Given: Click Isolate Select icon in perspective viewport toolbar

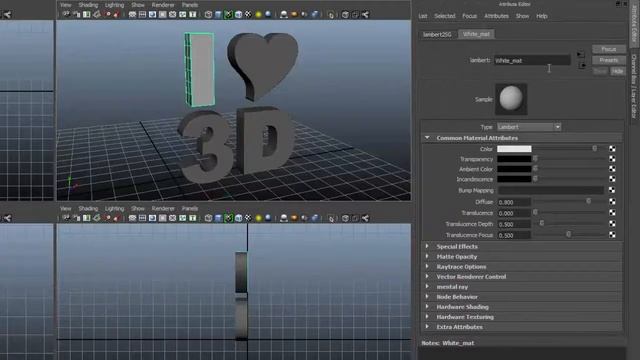Looking at the screenshot, I should tap(284, 15).
